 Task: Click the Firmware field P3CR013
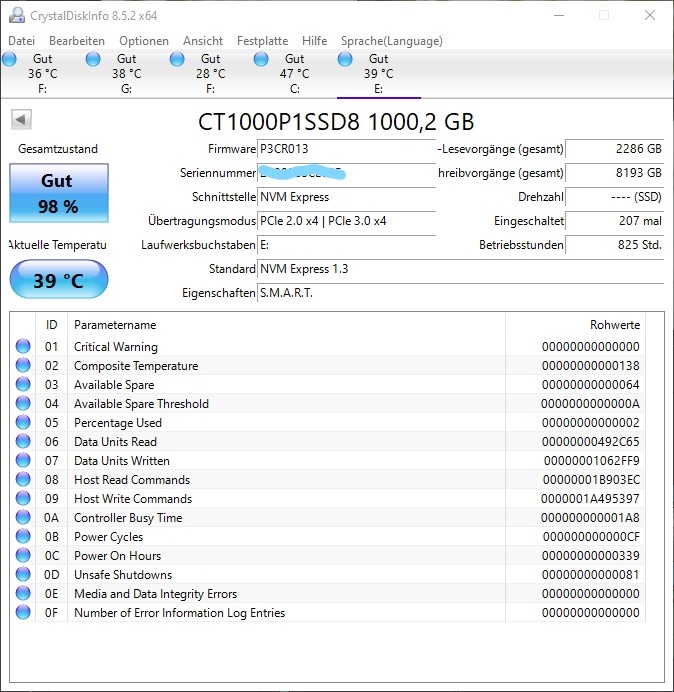tap(346, 149)
